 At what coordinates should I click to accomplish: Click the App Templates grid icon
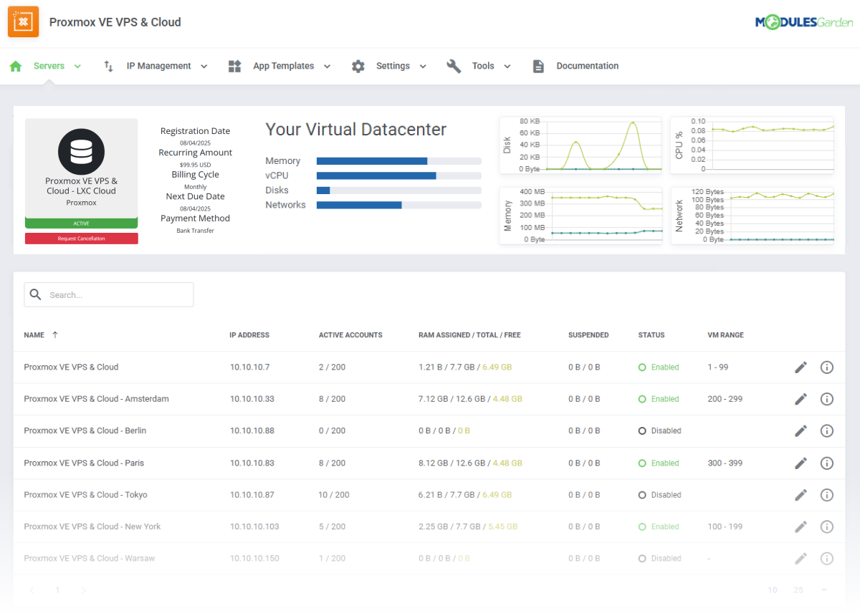[234, 66]
